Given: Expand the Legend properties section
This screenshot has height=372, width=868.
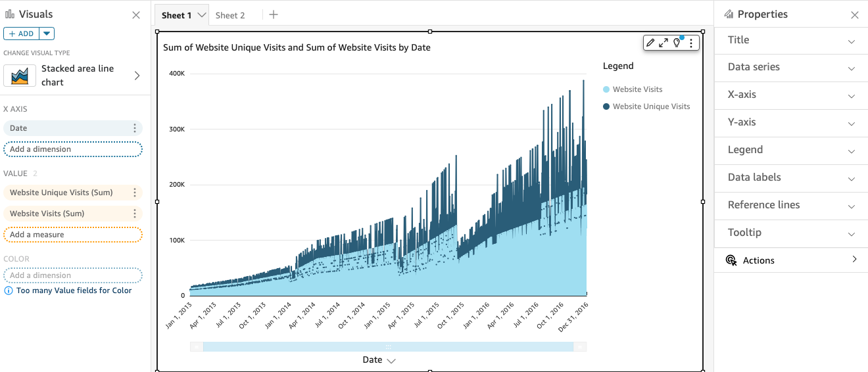Looking at the screenshot, I should [x=791, y=151].
